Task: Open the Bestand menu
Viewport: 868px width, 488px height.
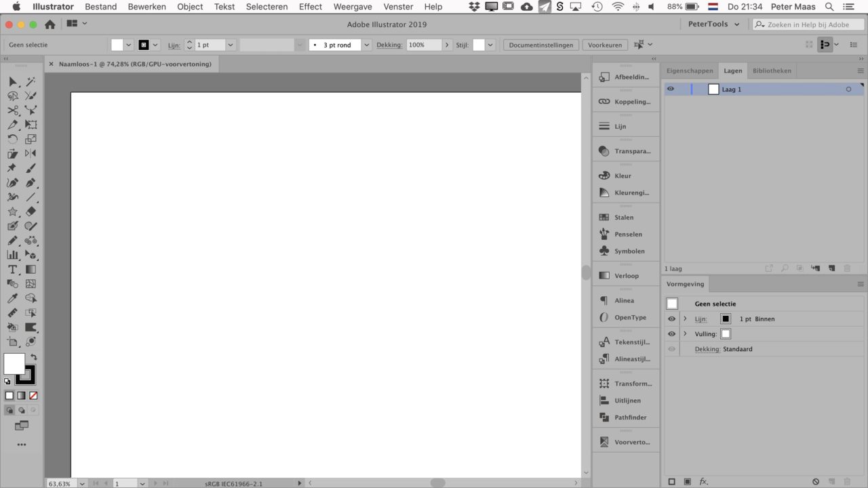Action: [100, 7]
